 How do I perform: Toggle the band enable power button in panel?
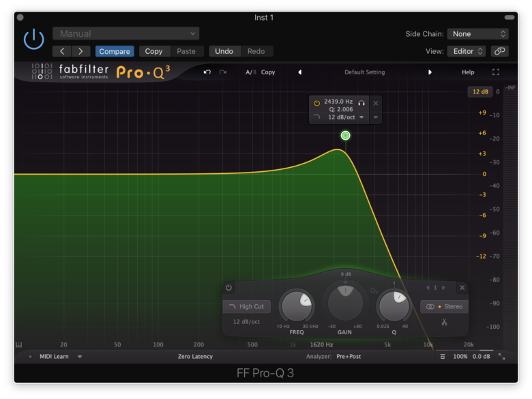pos(228,288)
